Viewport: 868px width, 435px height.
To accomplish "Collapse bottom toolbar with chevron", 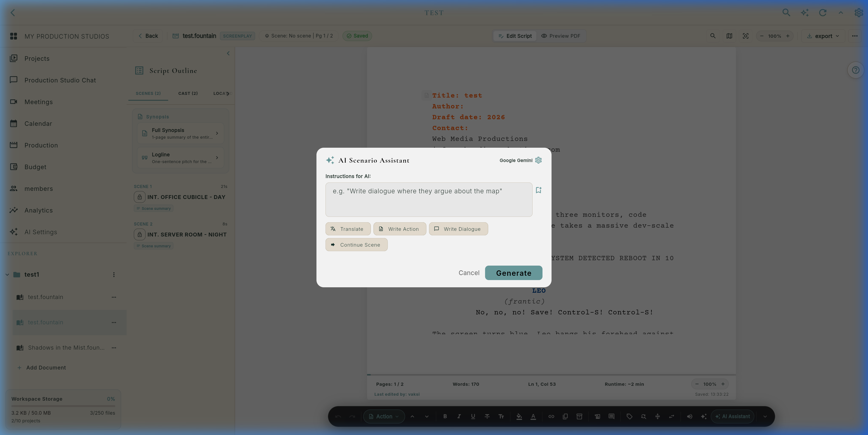I will pos(765,416).
